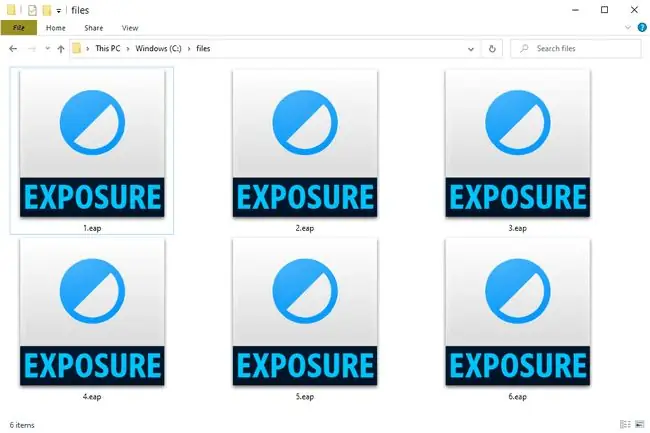Select the 4.eap Exposure file icon
Screen dimensions: 650x433
92,312
